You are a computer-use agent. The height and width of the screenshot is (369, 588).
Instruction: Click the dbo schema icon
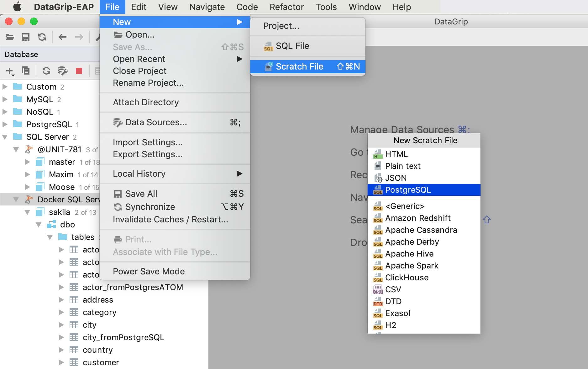pyautogui.click(x=51, y=225)
